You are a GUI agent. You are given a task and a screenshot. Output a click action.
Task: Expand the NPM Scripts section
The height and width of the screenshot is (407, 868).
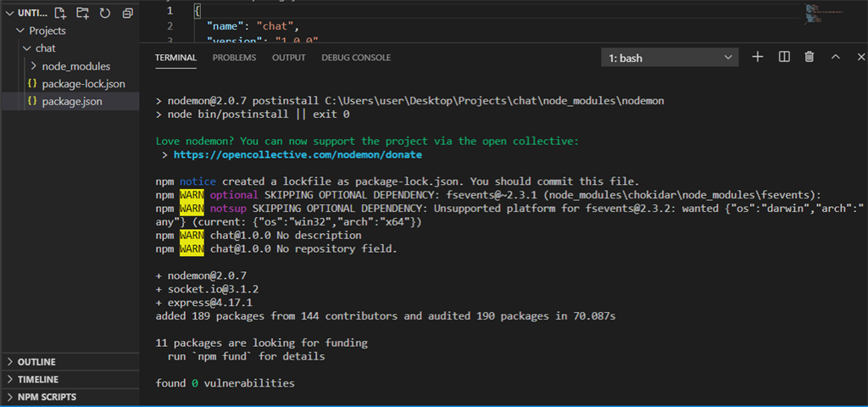(x=47, y=397)
